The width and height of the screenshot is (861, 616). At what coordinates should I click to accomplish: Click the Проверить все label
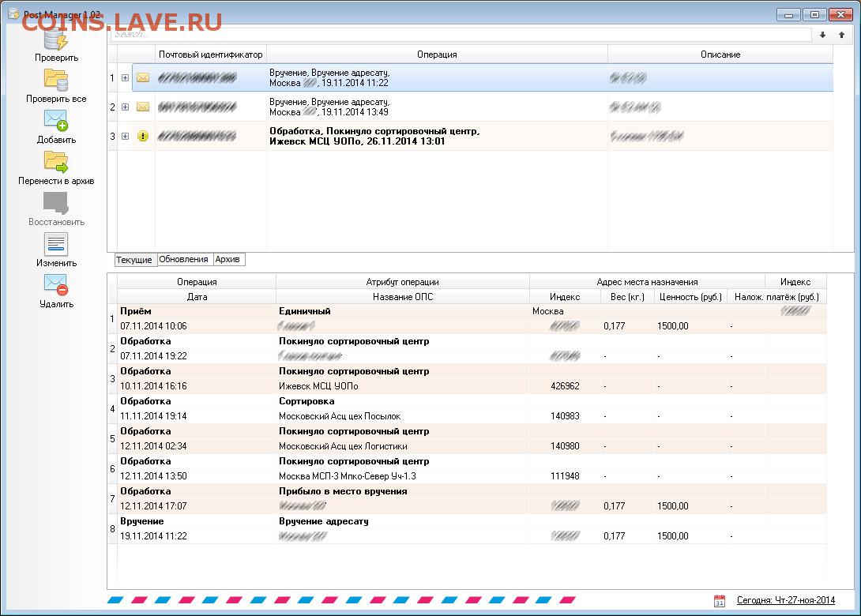tap(56, 99)
